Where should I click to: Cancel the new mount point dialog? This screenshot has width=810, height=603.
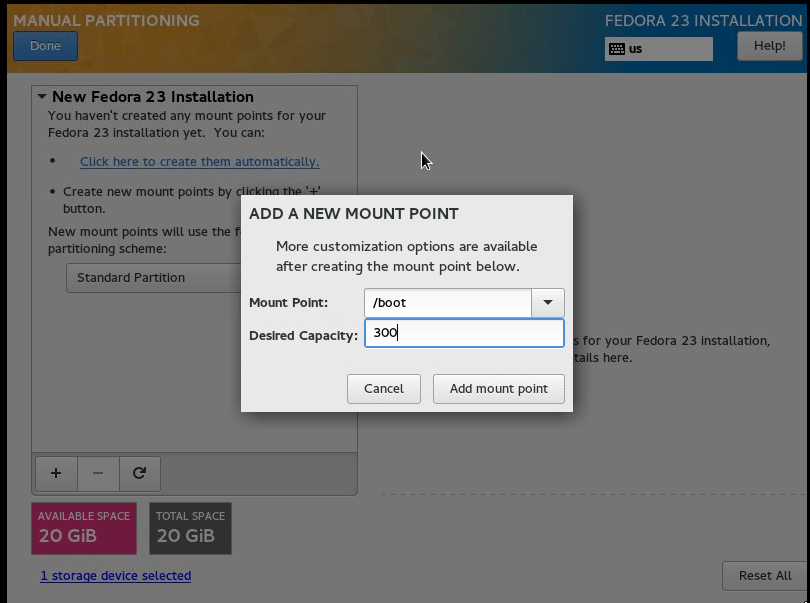pos(384,389)
